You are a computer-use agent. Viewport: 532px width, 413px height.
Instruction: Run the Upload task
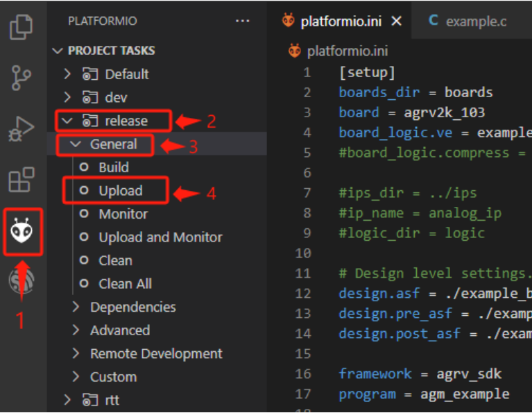[120, 191]
